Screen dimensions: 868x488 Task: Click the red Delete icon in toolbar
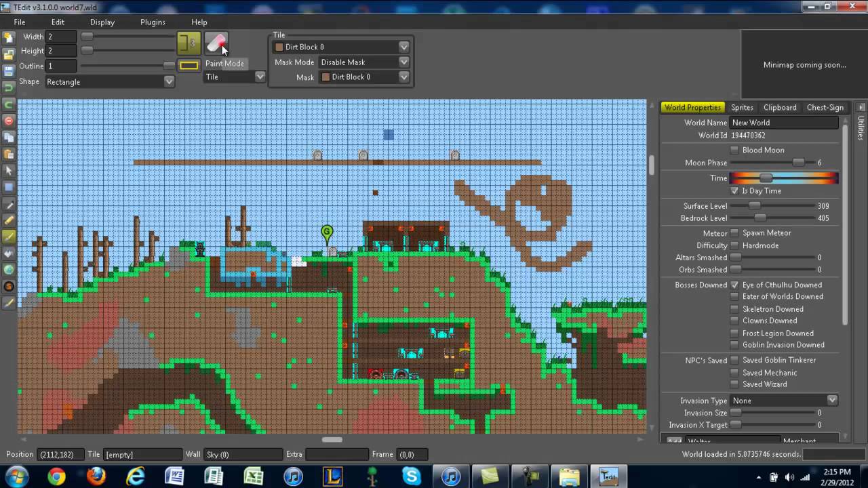[9, 121]
